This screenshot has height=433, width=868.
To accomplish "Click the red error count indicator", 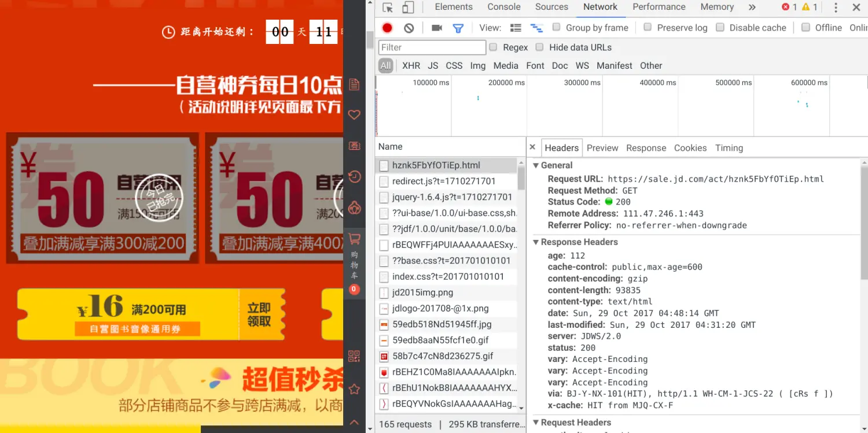I will pos(789,7).
